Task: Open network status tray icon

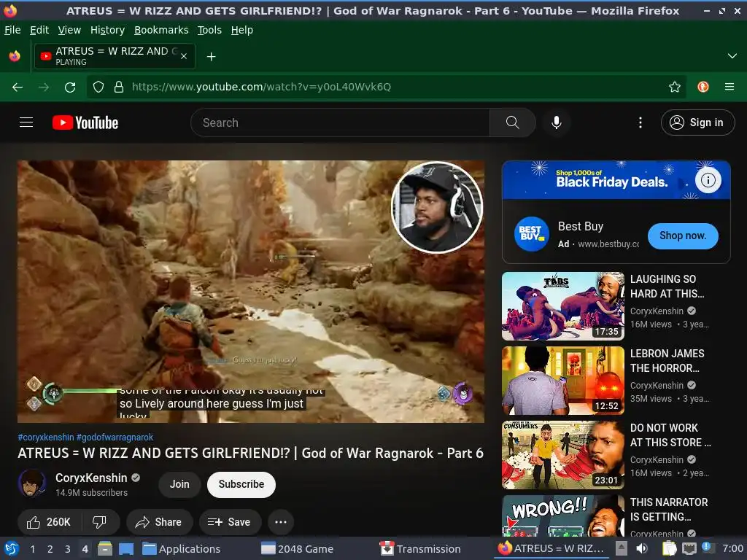Action: tap(689, 548)
